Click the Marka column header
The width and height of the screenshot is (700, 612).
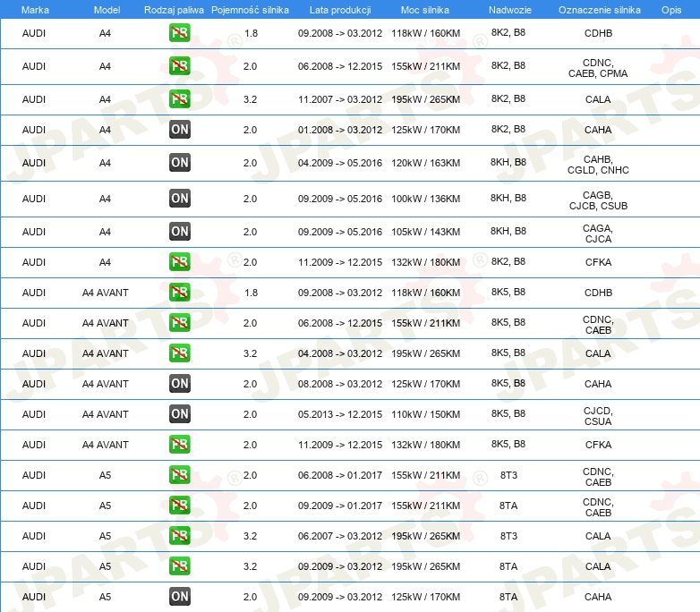(x=35, y=10)
